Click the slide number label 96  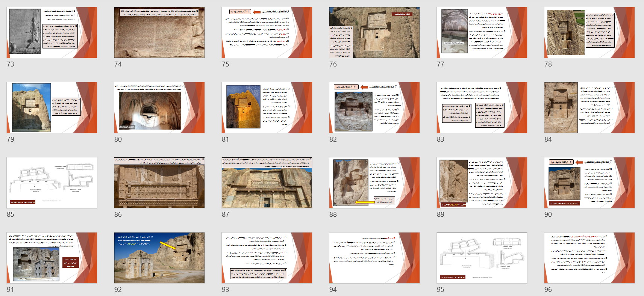548,290
